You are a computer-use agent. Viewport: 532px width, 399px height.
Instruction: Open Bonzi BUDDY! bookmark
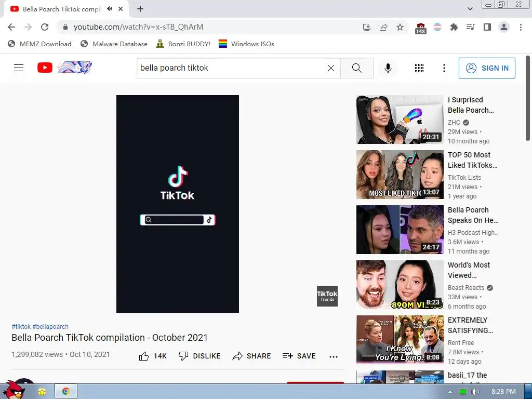point(183,44)
